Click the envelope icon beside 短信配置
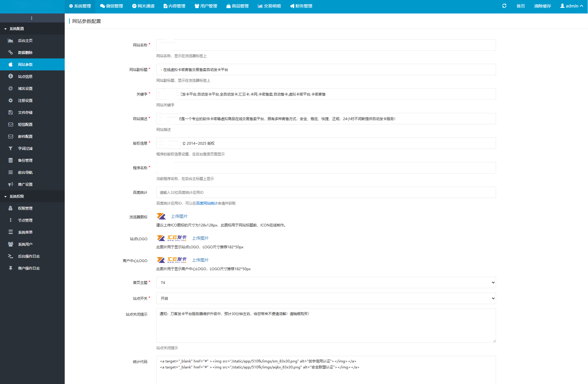The width and height of the screenshot is (588, 384). pos(10,125)
